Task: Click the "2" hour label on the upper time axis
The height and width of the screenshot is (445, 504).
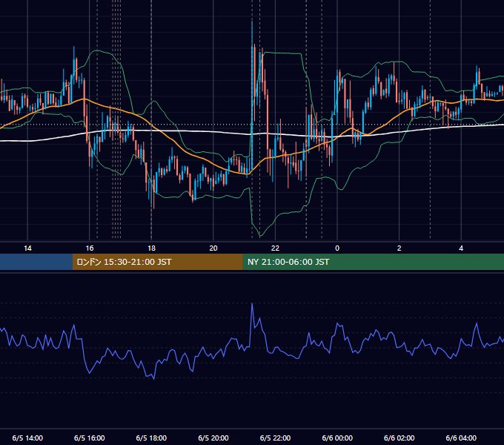Action: coord(399,248)
